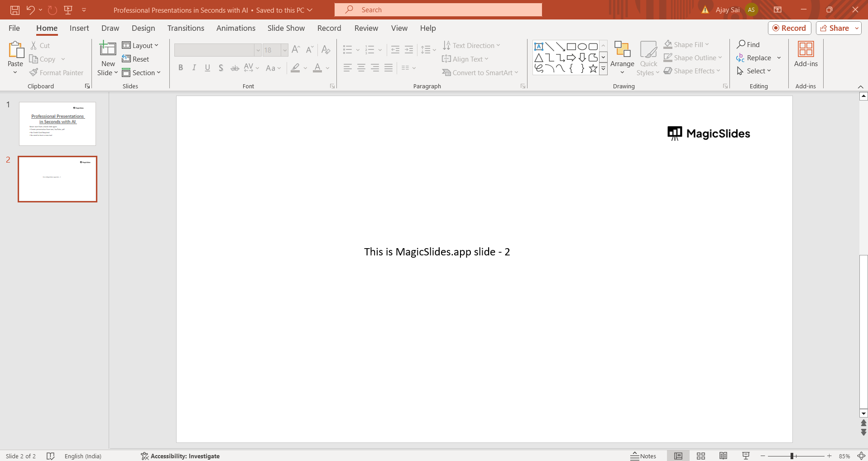This screenshot has width=868, height=461.
Task: Select the star shape in shapes gallery
Action: pos(593,69)
